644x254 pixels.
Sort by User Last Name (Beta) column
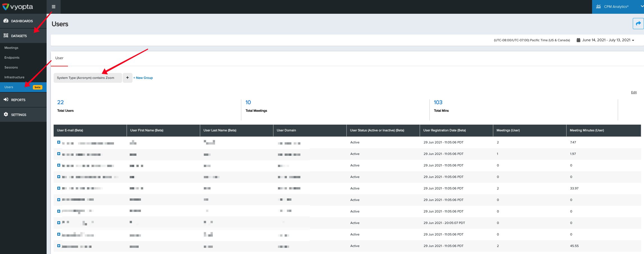click(x=237, y=131)
